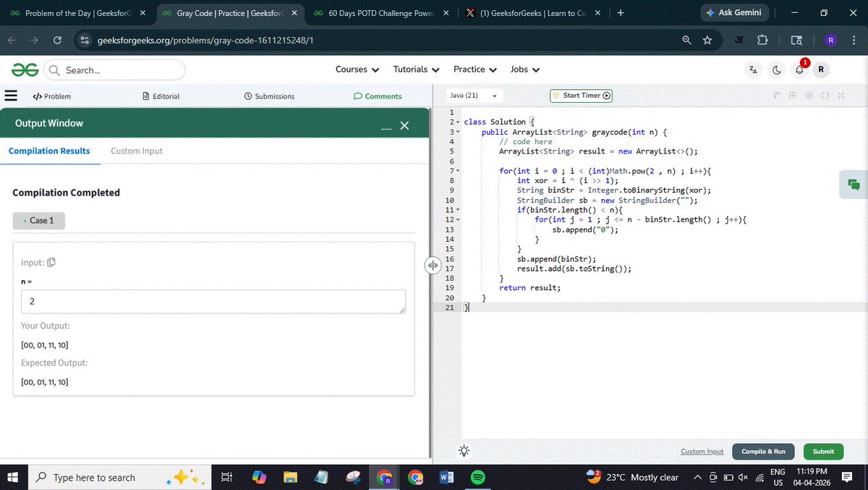Expand the Courses menu

[357, 69]
